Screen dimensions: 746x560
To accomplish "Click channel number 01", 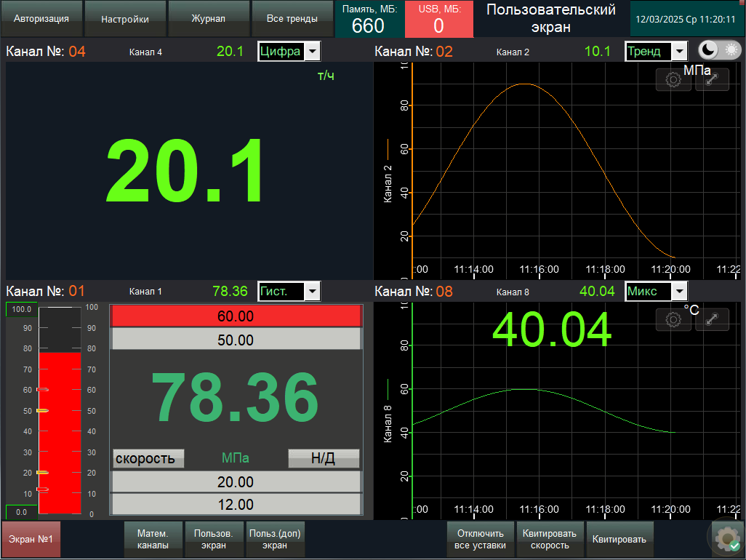I will [76, 291].
